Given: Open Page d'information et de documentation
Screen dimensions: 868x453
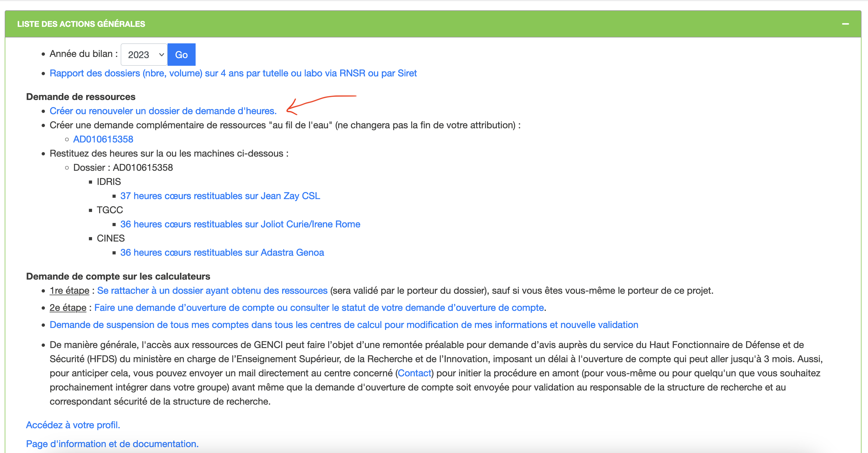Looking at the screenshot, I should (112, 444).
